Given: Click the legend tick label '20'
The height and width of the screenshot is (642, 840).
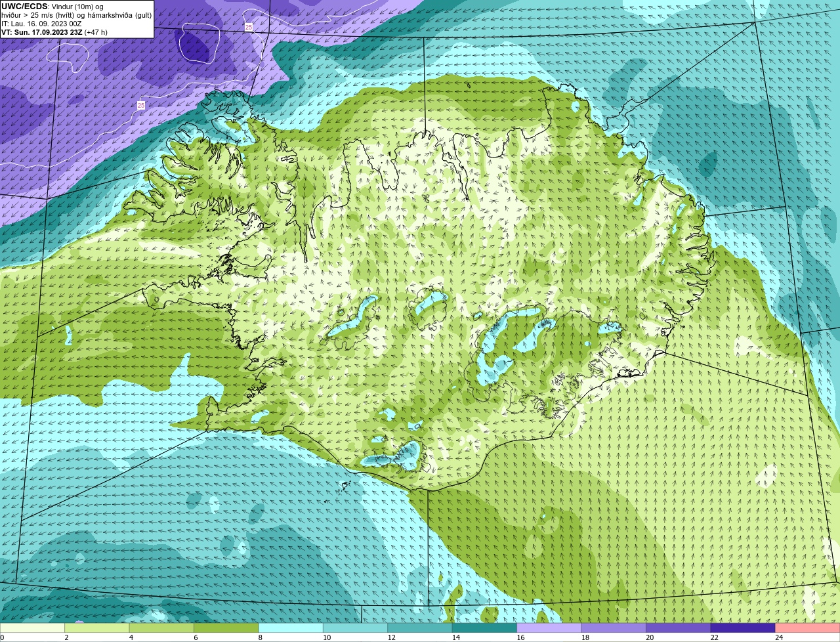Looking at the screenshot, I should 650,637.
